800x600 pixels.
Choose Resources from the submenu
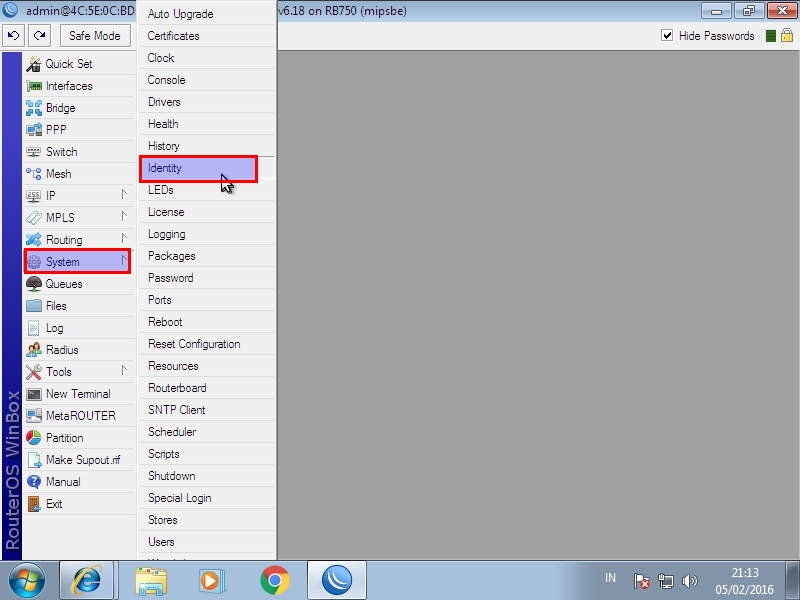pos(207,366)
